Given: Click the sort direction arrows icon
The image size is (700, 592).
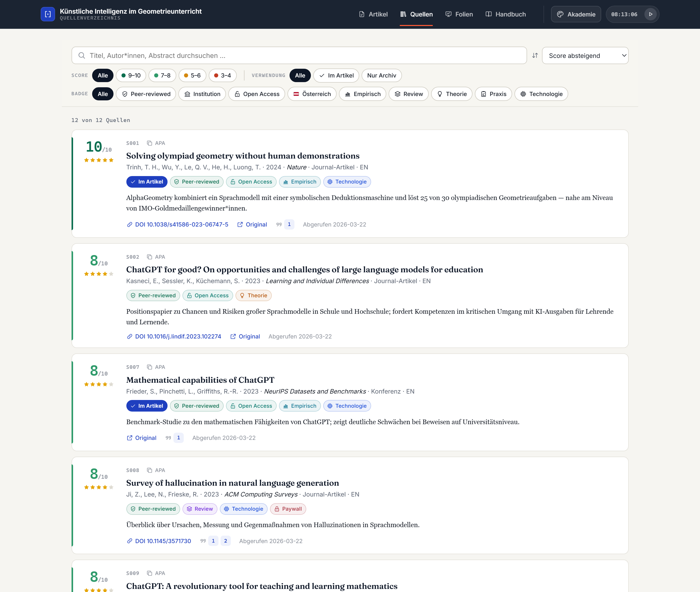Looking at the screenshot, I should (535, 55).
